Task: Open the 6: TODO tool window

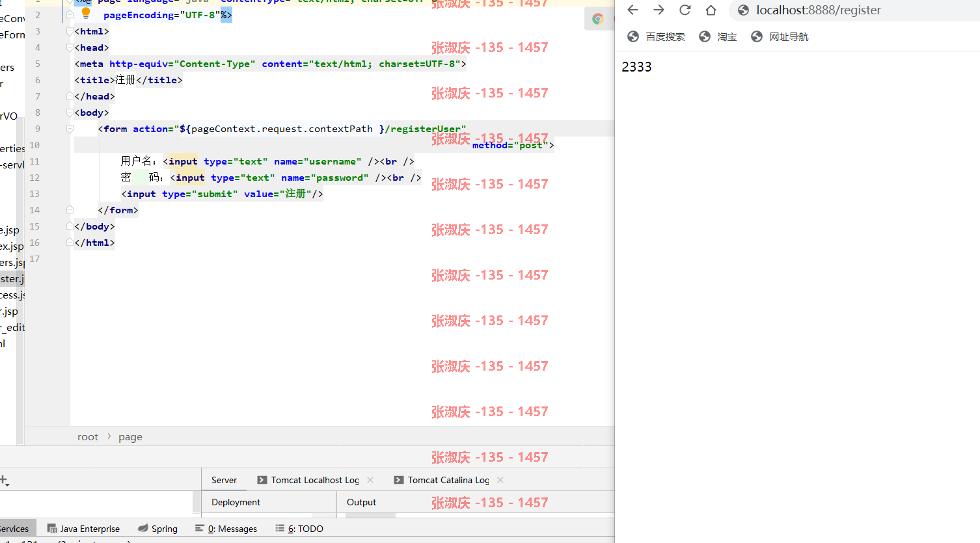Action: pyautogui.click(x=299, y=529)
